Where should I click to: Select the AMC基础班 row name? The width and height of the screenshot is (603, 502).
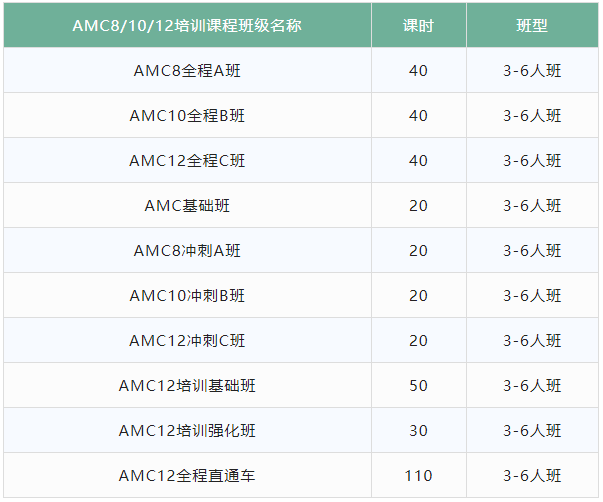[x=187, y=206]
